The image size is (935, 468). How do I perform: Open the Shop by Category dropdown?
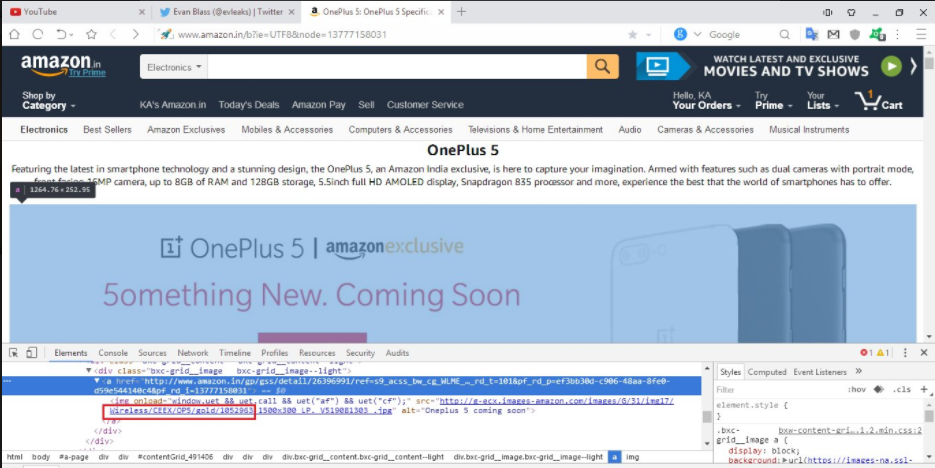click(x=48, y=100)
